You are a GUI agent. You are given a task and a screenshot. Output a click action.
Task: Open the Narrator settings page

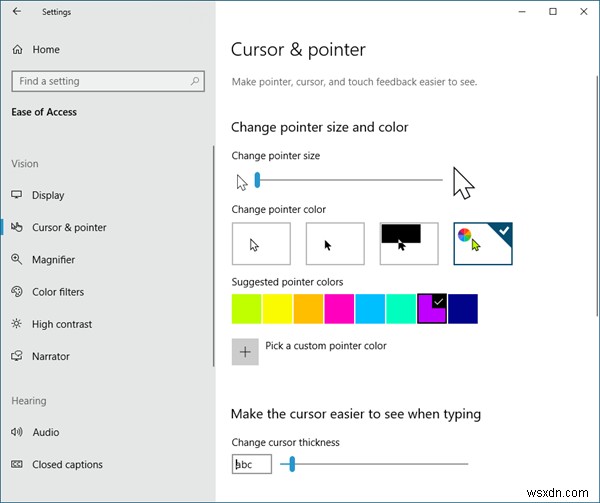(x=51, y=356)
